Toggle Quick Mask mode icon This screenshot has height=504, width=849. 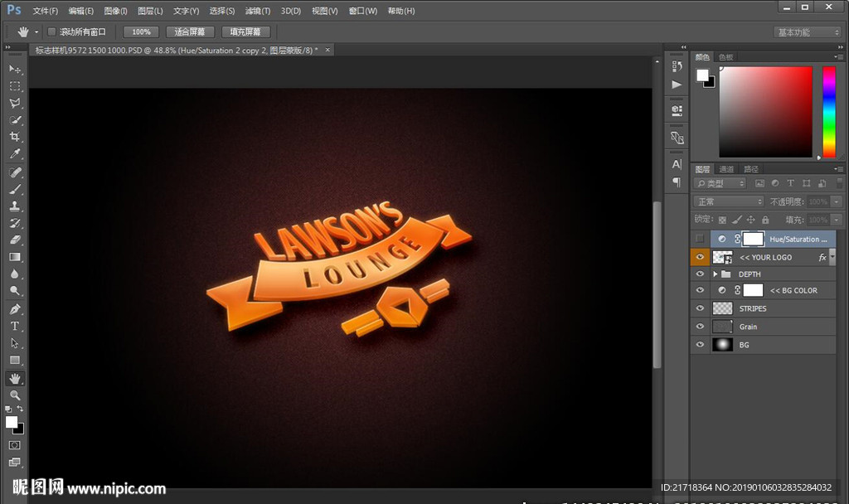pyautogui.click(x=15, y=445)
